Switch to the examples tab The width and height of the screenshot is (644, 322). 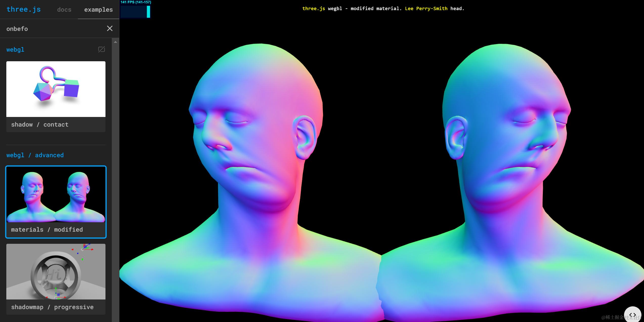point(98,10)
